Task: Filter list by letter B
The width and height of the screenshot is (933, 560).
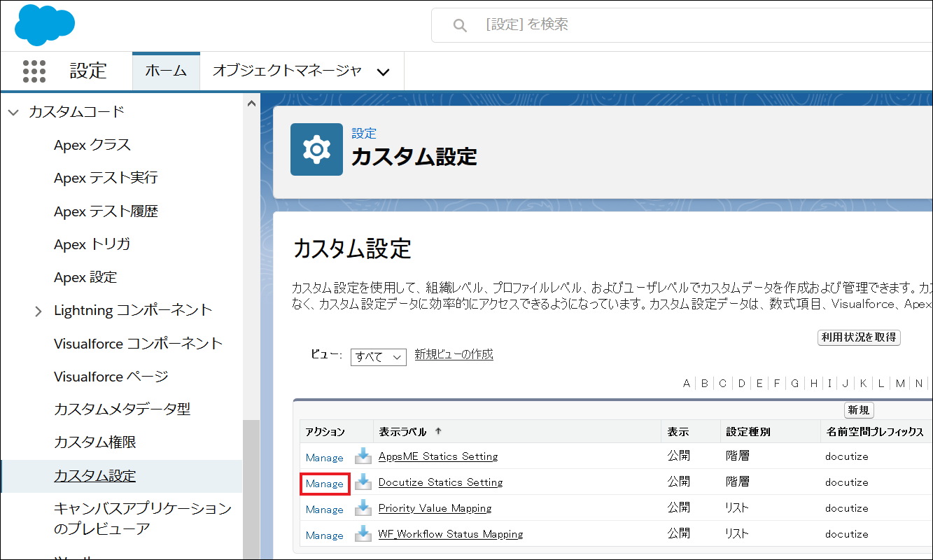Action: point(705,383)
